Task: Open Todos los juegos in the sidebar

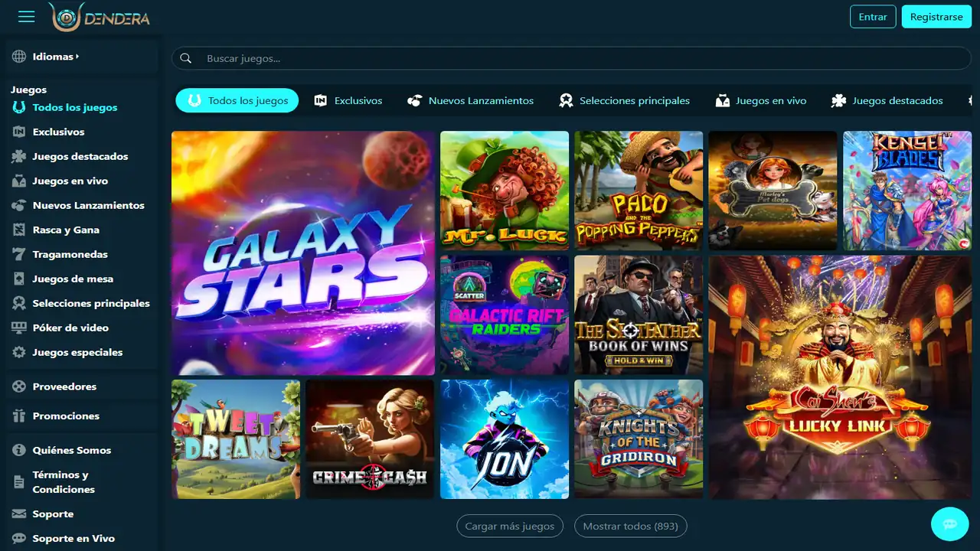Action: 75,108
